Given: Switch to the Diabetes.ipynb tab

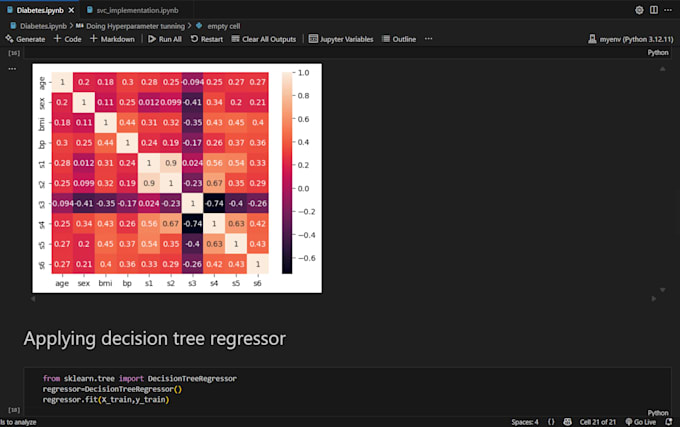Looking at the screenshot, I should click(40, 10).
